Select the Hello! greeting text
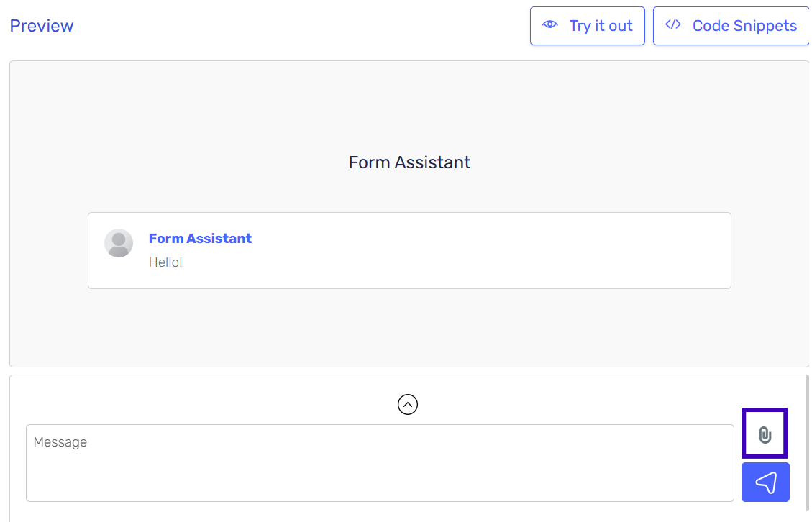 pyautogui.click(x=165, y=262)
